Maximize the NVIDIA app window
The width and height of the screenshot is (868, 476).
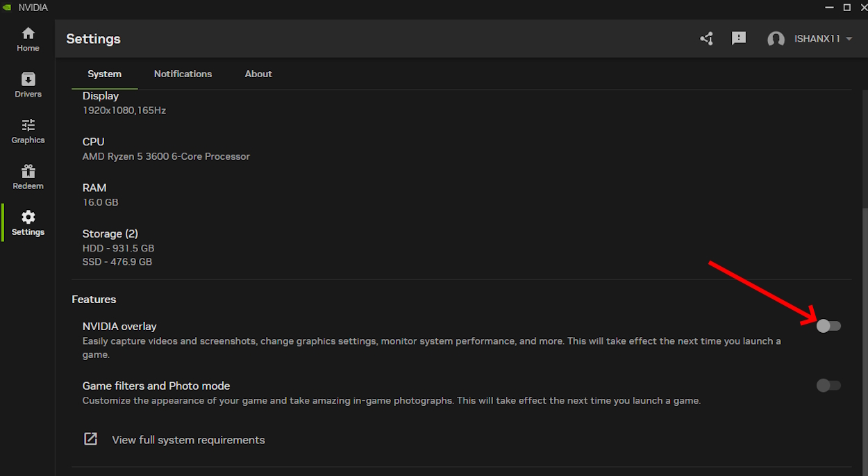pos(846,8)
